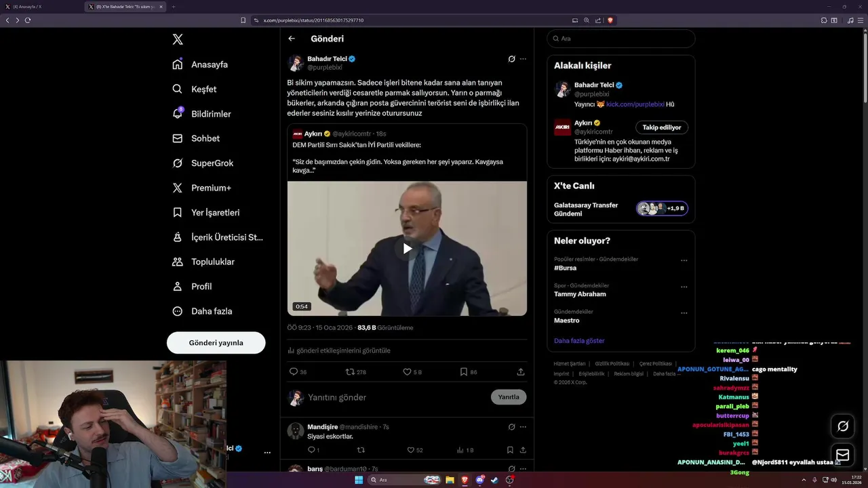Viewport: 868px width, 488px height.
Task: Open #Bursa trend
Action: click(565, 268)
